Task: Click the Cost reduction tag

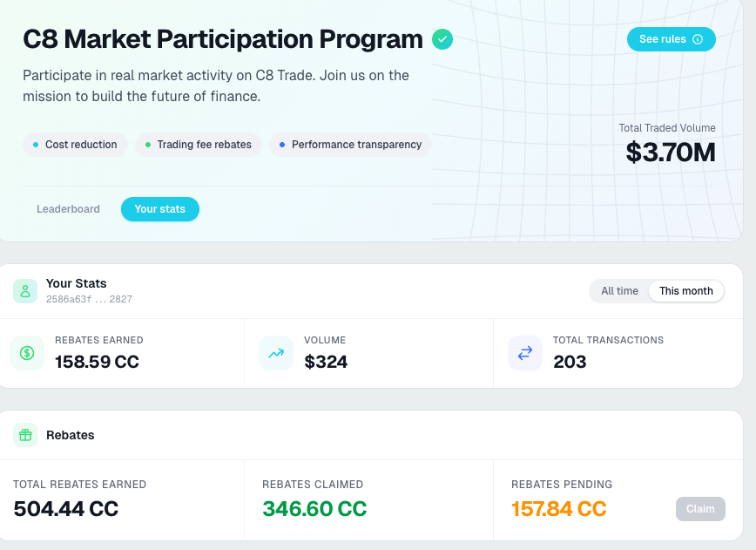Action: 76,145
